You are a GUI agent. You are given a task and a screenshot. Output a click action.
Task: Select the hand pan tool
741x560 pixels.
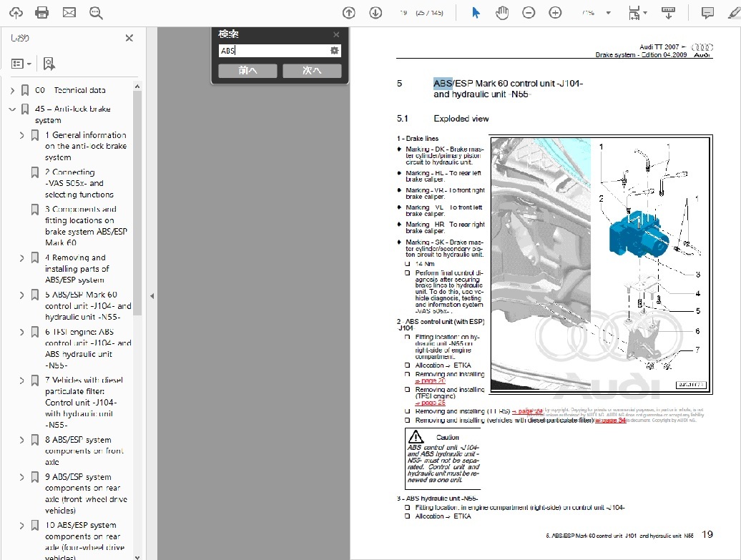(x=502, y=13)
